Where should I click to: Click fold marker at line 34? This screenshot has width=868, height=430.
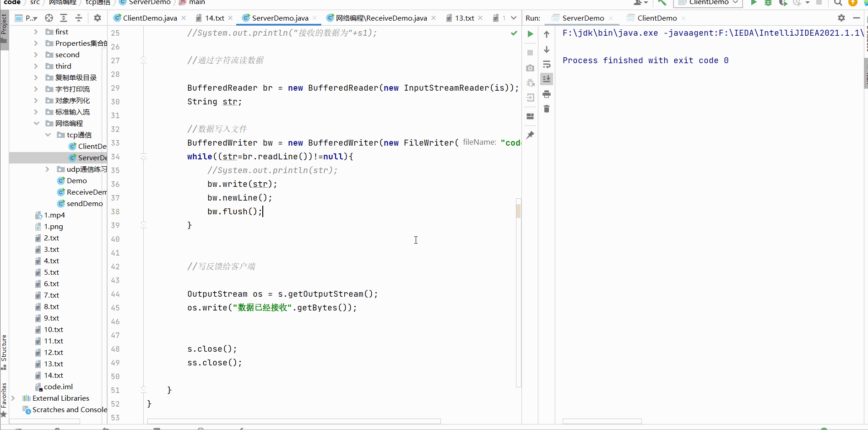143,158
